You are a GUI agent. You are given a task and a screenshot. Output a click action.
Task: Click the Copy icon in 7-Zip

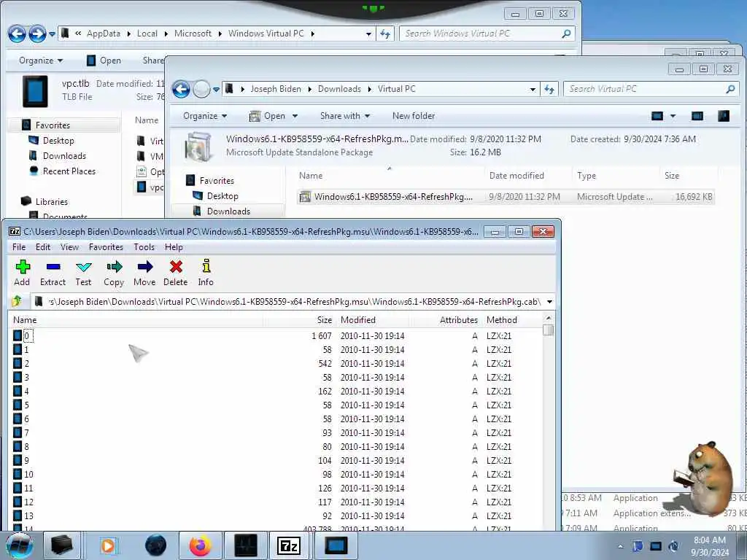click(114, 267)
